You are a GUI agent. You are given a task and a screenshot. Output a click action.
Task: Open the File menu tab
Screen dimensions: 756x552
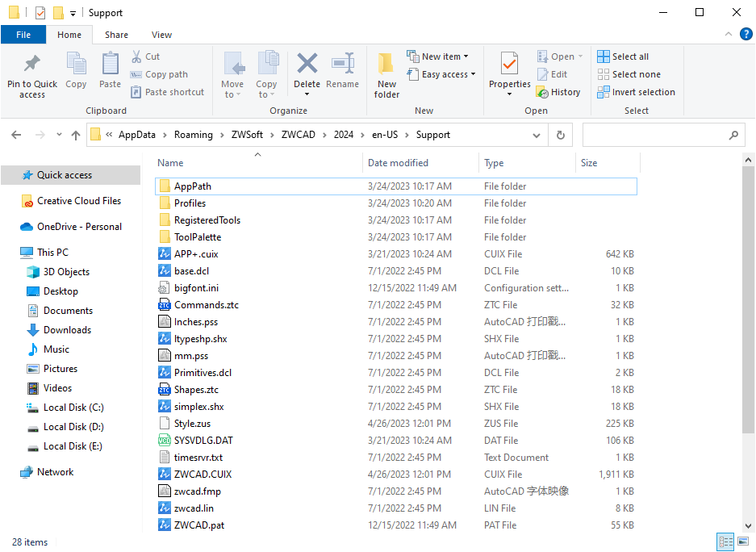(x=23, y=35)
